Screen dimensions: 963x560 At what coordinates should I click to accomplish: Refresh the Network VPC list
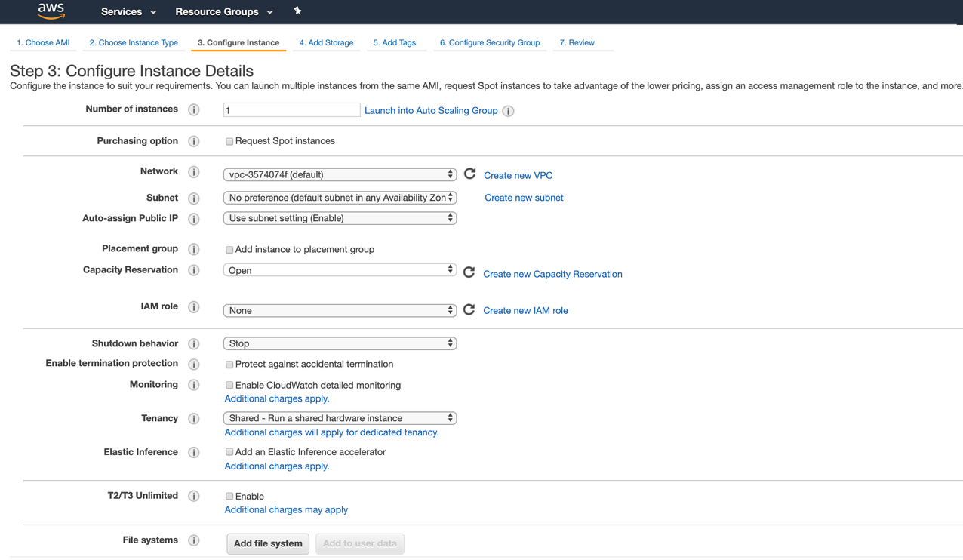tap(469, 173)
